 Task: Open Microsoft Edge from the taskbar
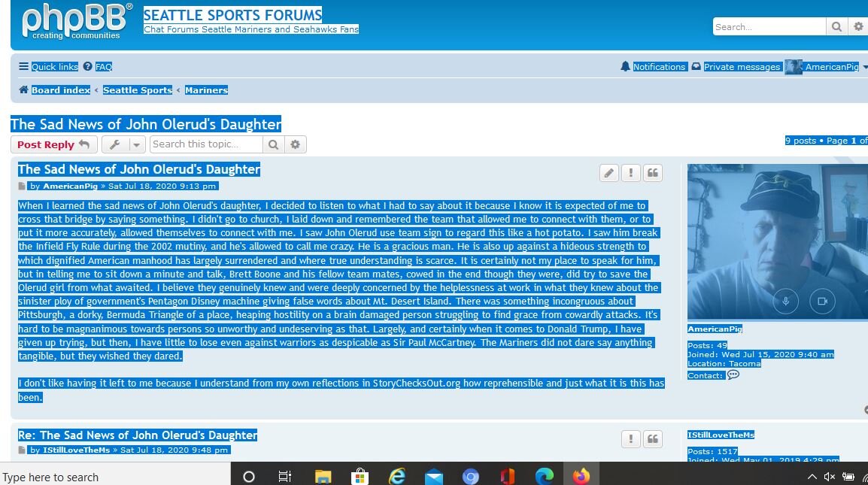tap(544, 476)
